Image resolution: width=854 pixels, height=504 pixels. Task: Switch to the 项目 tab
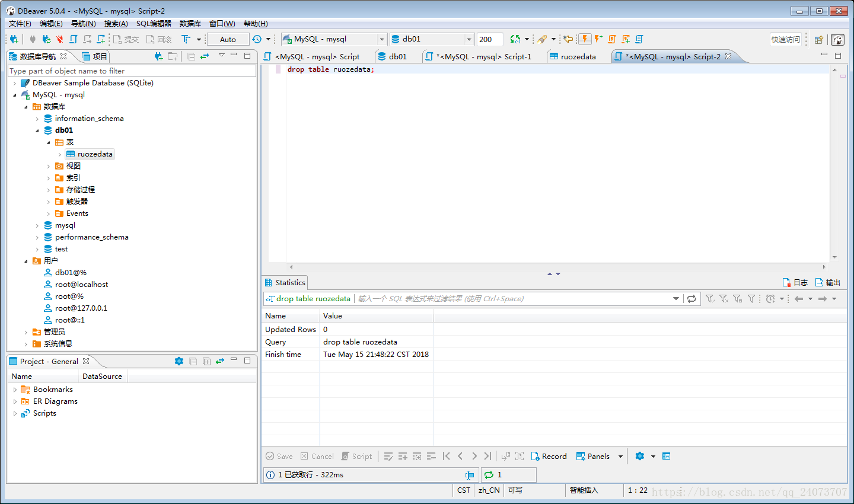(x=95, y=56)
